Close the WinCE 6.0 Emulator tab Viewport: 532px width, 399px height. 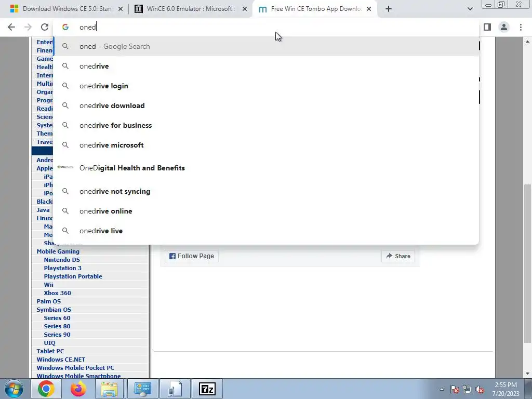245,9
